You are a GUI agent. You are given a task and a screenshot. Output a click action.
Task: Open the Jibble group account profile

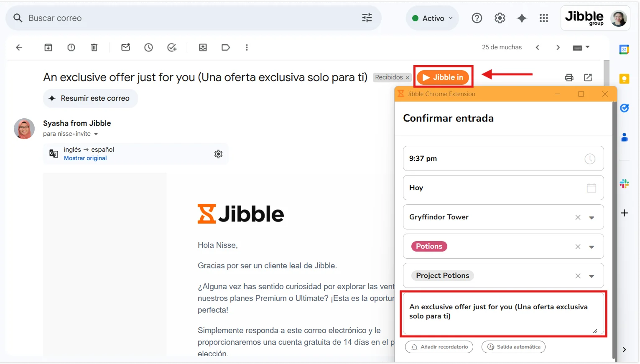click(x=595, y=18)
